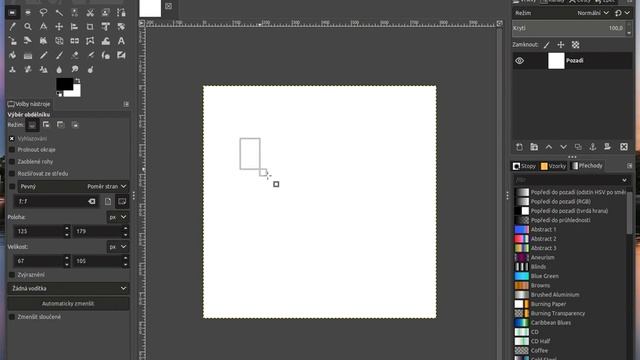Select the Ellipse Select tool
The height and width of the screenshot is (360, 640).
click(x=28, y=13)
